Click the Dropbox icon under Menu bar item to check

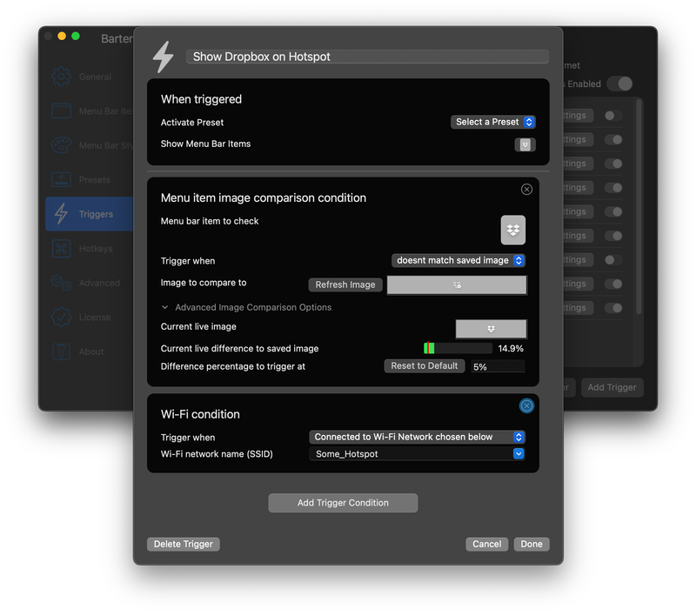(513, 230)
